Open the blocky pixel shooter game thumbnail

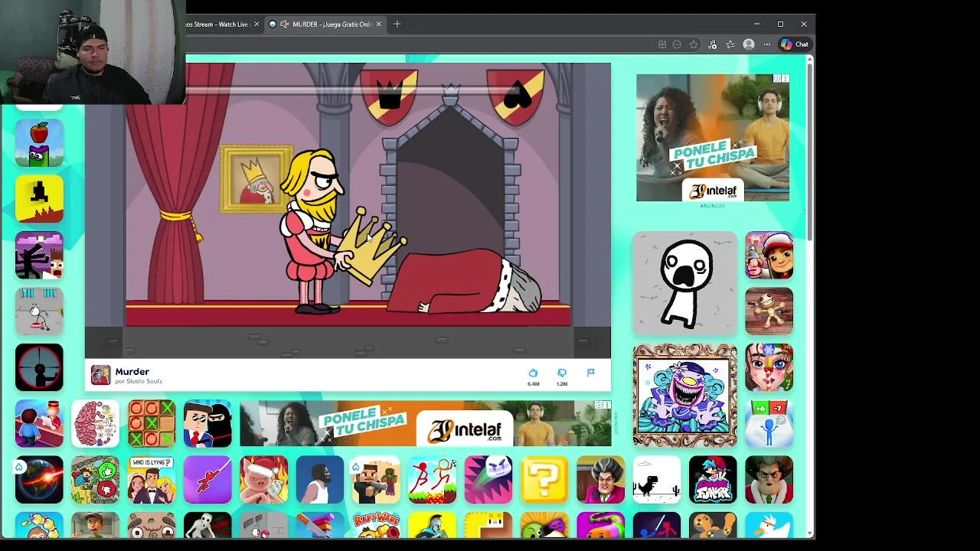(376, 480)
